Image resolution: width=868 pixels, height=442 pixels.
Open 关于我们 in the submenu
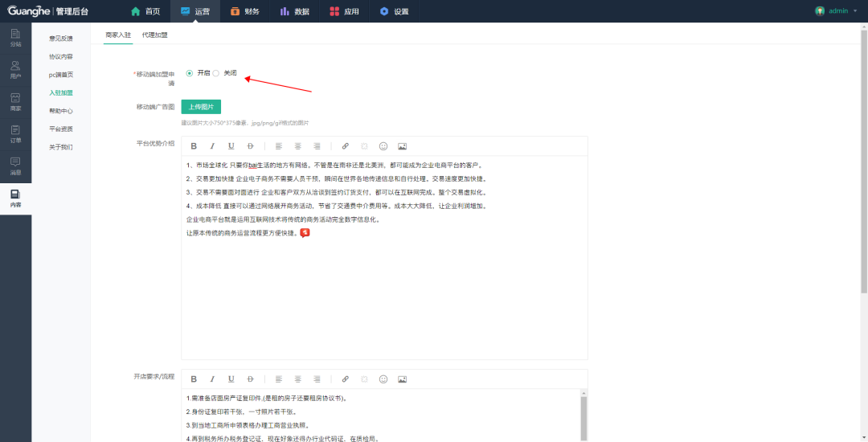pyautogui.click(x=61, y=147)
